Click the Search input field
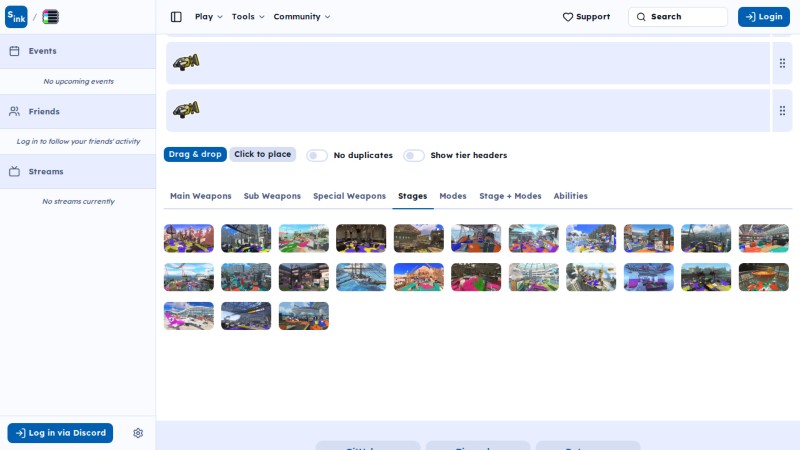Screen dimensions: 800x450 (678, 17)
